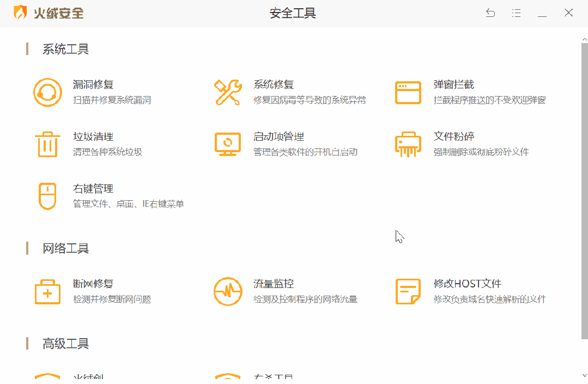Click description 修改负责域名快速解析的文件
The image size is (588, 384).
(489, 299)
